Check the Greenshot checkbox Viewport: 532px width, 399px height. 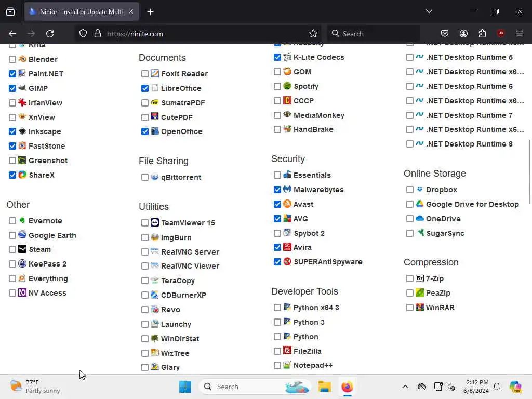pos(12,161)
